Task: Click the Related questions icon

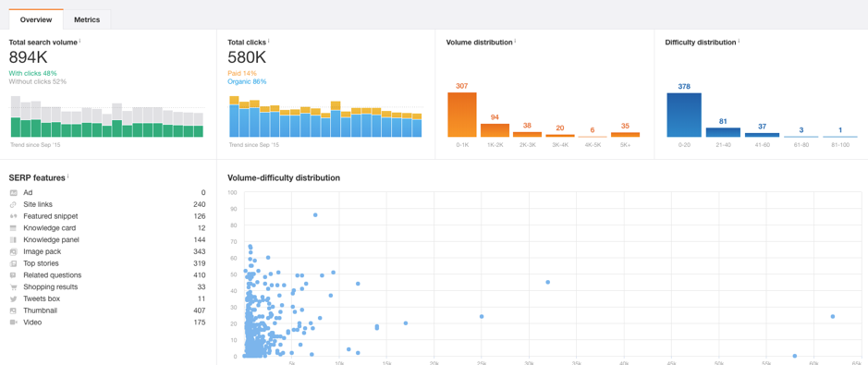Action: pos(14,275)
